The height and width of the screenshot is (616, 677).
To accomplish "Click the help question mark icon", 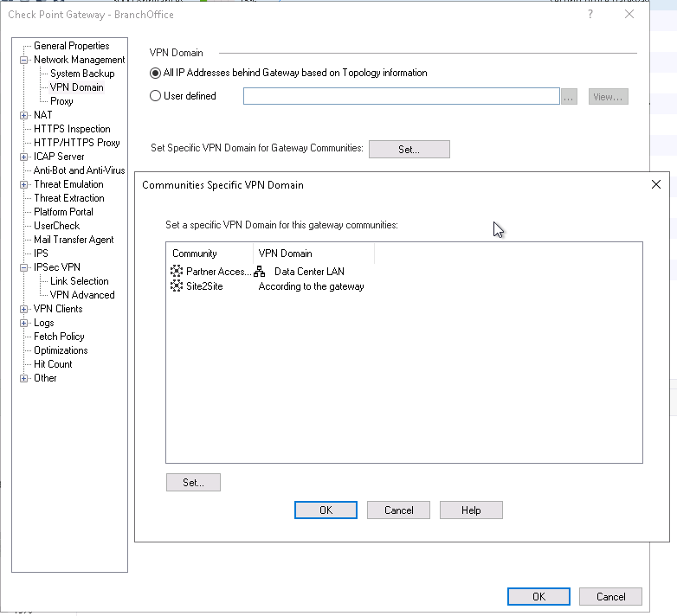I will point(590,14).
